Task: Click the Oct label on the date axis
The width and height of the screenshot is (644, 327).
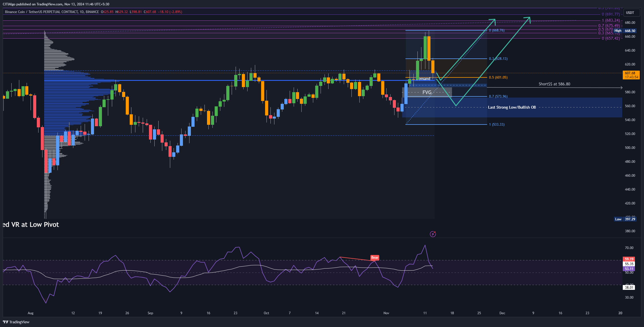Action: coord(266,313)
